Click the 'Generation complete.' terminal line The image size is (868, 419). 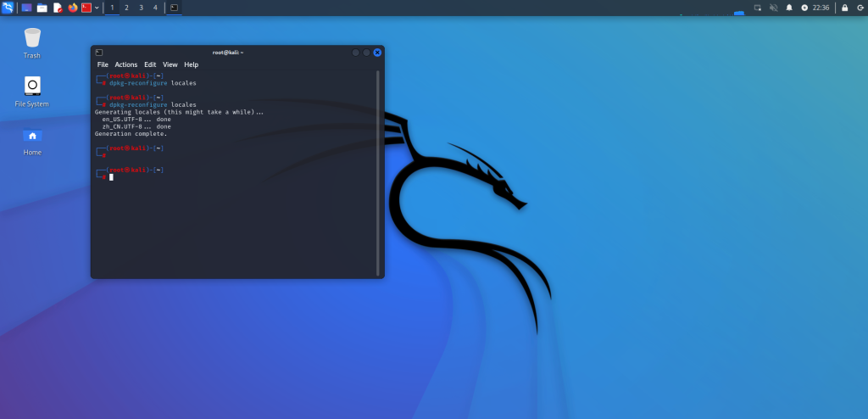(131, 134)
